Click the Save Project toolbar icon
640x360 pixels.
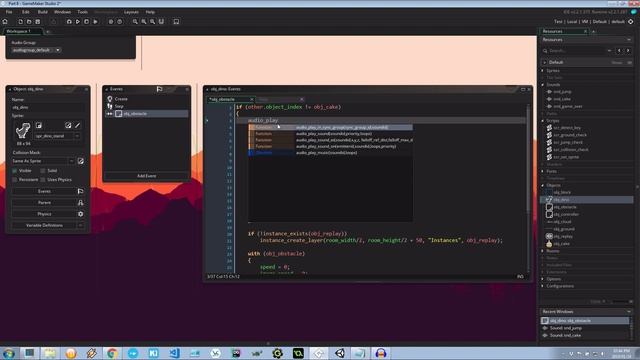(x=38, y=22)
